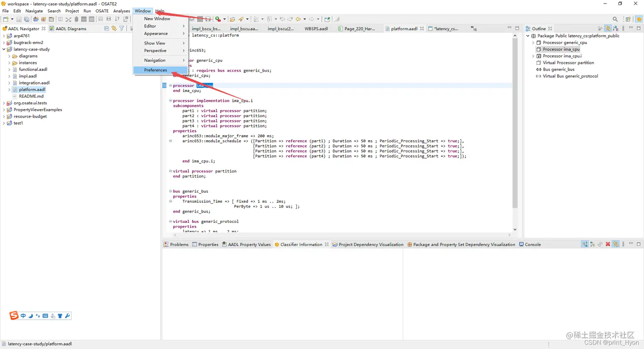Click the Back navigation arrow icon
644x349 pixels.
298,19
